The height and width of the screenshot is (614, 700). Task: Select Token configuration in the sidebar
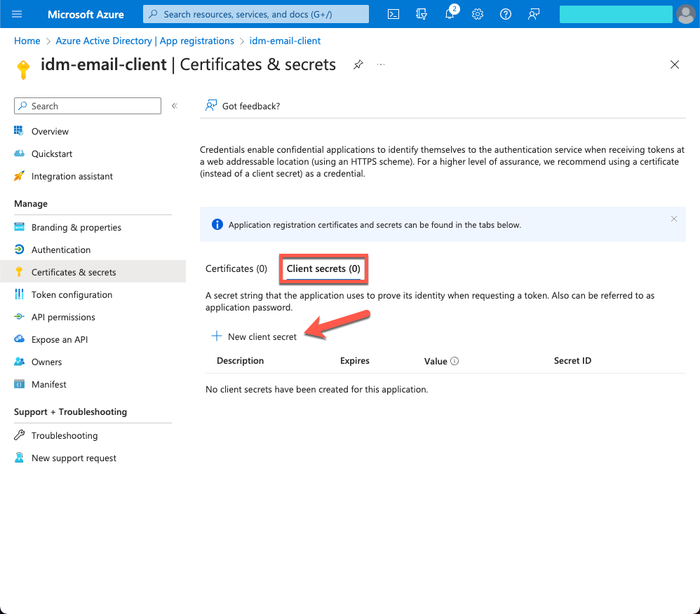[x=72, y=294]
